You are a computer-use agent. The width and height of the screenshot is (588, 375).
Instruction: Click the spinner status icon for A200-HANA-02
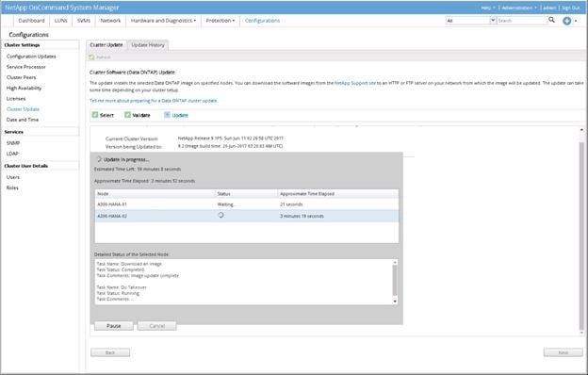(220, 215)
